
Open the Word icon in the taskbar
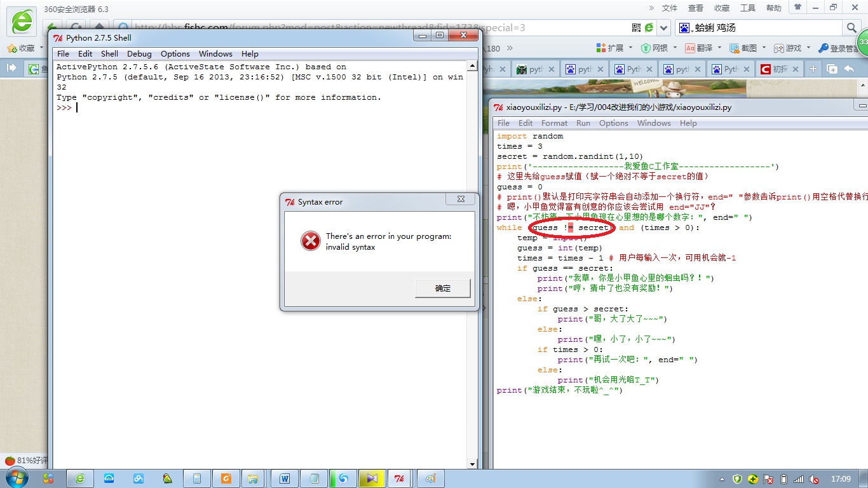[x=284, y=478]
